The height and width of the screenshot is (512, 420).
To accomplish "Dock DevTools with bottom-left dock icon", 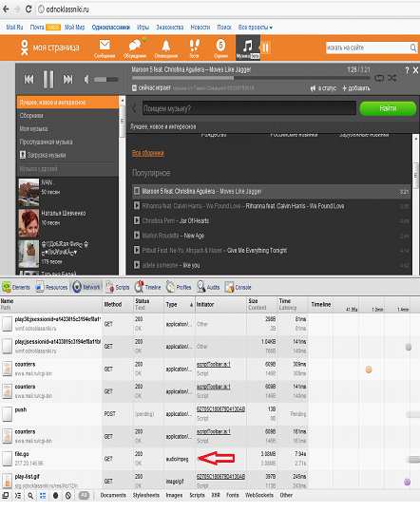I will 6,496.
